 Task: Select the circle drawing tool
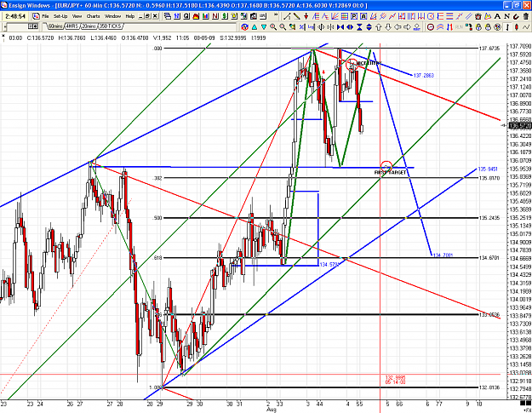click(x=430, y=16)
